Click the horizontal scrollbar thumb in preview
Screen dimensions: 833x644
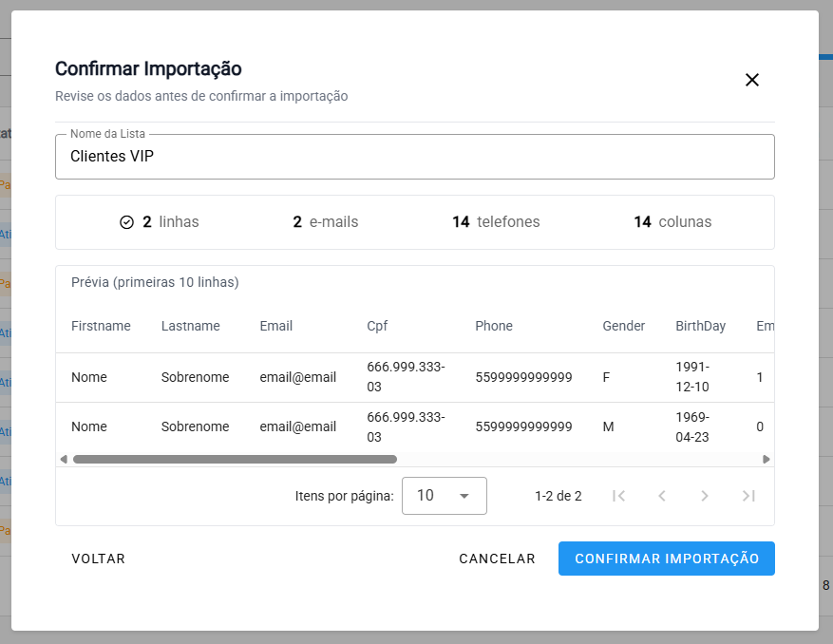(x=235, y=459)
